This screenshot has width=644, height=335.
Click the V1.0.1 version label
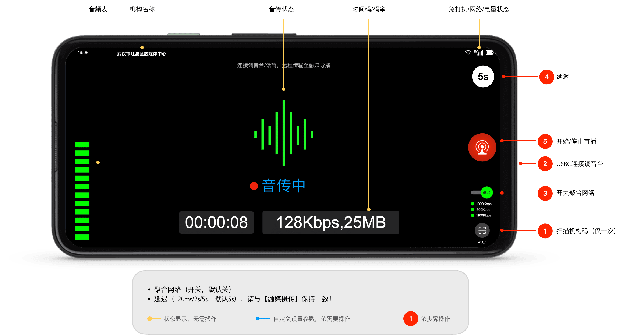click(482, 242)
